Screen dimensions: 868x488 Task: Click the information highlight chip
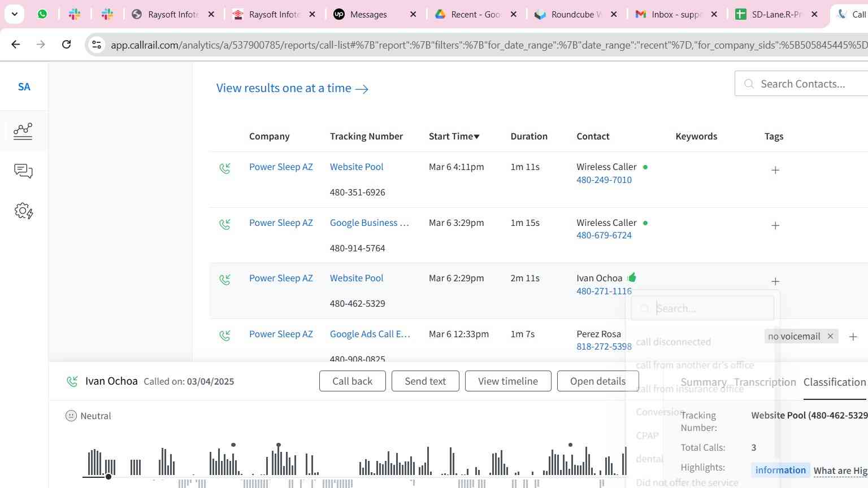point(780,470)
